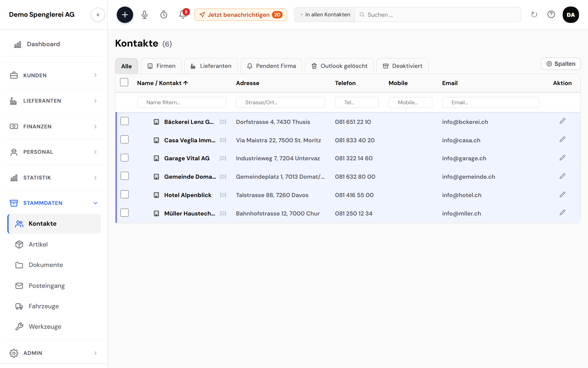Click the Name filtern input field
The image size is (588, 368).
(182, 102)
